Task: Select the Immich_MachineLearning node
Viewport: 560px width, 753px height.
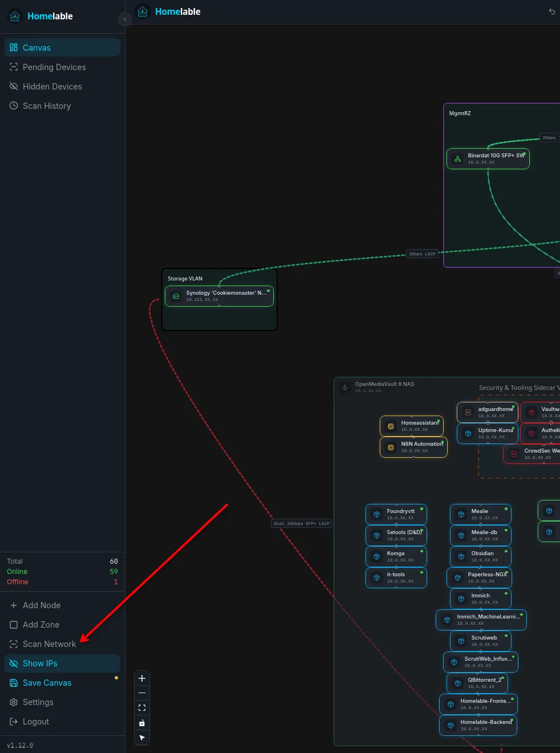Action: pyautogui.click(x=481, y=620)
